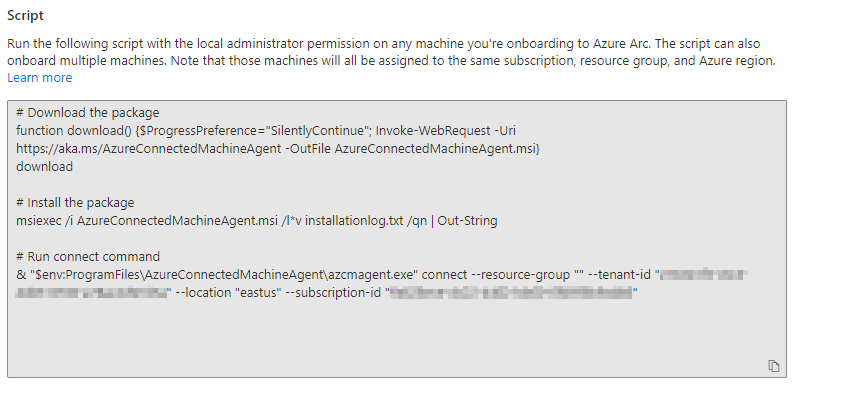Image resolution: width=854 pixels, height=406 pixels.
Task: Click the --tenant-id parameter text
Action: pyautogui.click(x=621, y=275)
